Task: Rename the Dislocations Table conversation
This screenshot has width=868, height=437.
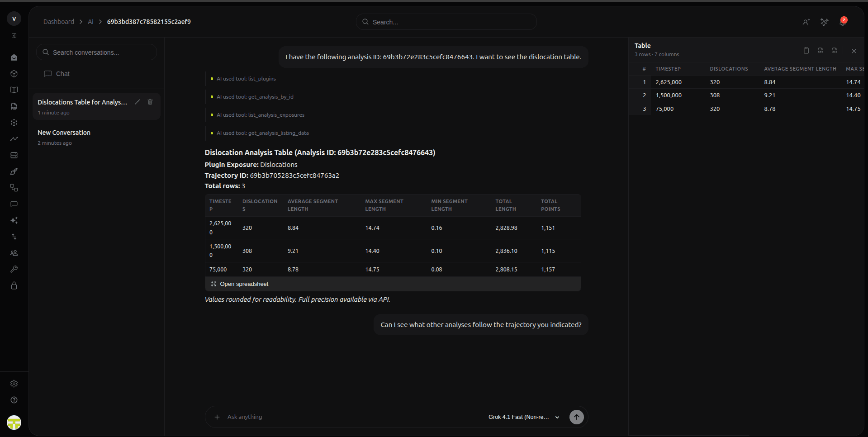Action: coord(138,102)
